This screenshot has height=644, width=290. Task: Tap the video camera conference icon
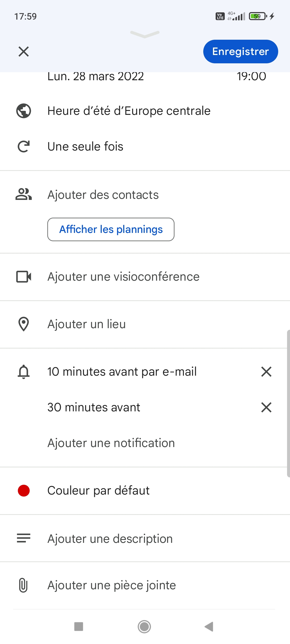point(24,277)
